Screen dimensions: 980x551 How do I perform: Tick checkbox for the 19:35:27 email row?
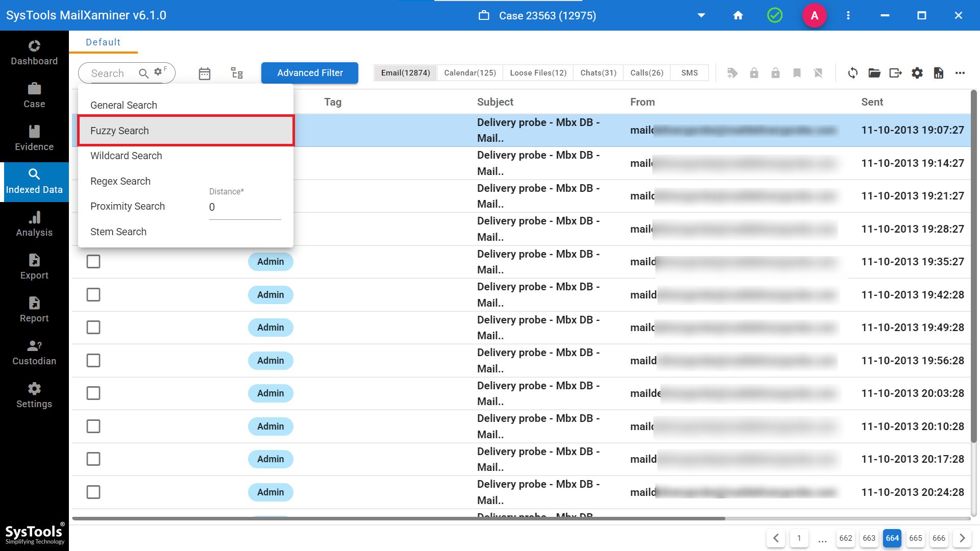point(93,262)
